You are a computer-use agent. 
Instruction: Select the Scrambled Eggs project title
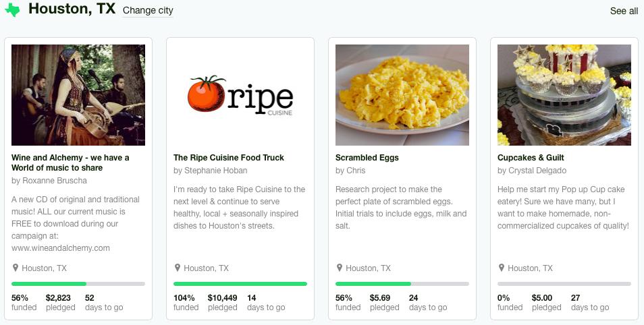point(367,158)
